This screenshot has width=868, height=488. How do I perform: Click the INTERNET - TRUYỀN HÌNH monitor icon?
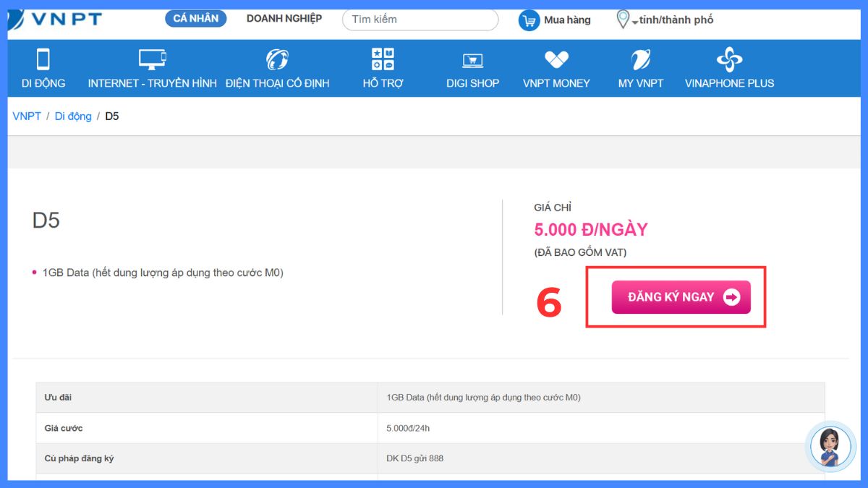tap(151, 58)
